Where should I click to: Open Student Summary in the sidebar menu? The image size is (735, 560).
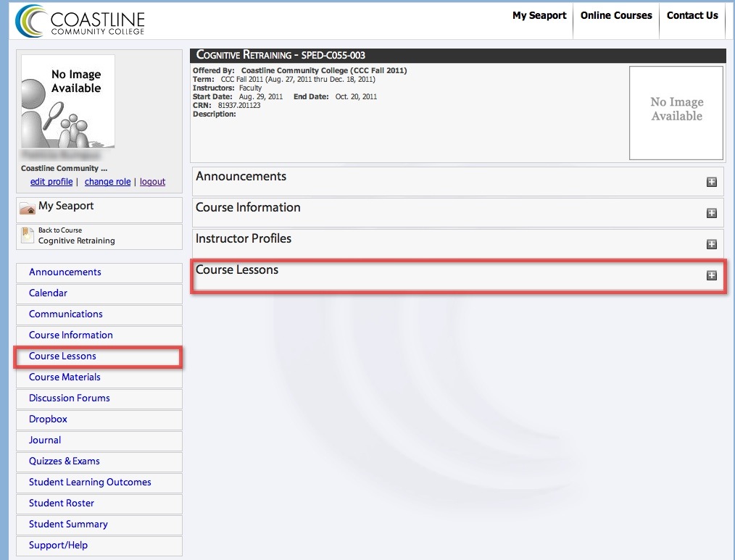click(99, 525)
